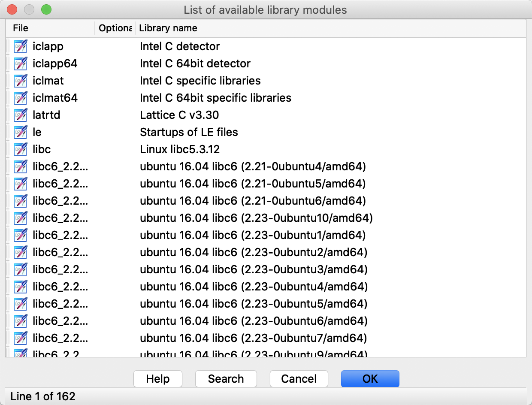The image size is (532, 405).
Task: Click the file name "iclmat"
Action: tap(48, 81)
